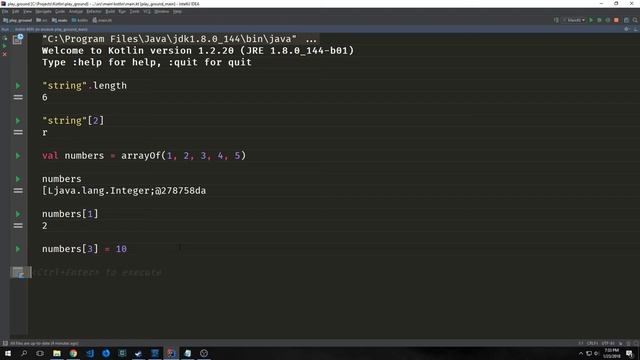This screenshot has height=360, width=640.
Task: Open the Edit menu
Action: click(16, 11)
